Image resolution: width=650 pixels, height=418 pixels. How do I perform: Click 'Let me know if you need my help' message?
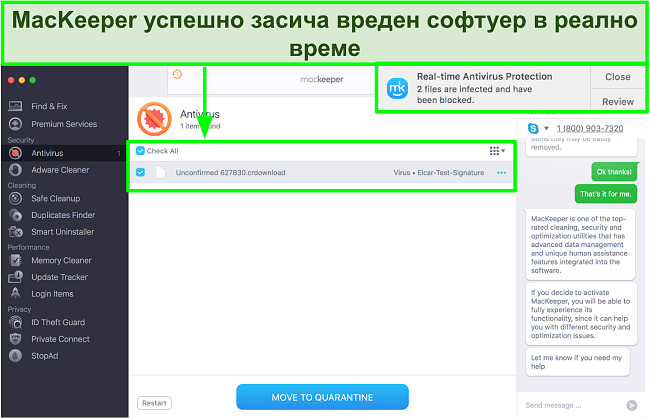[577, 362]
